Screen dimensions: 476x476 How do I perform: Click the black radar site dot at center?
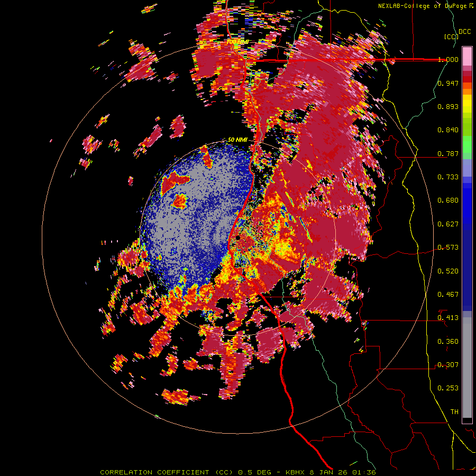[x=237, y=237]
